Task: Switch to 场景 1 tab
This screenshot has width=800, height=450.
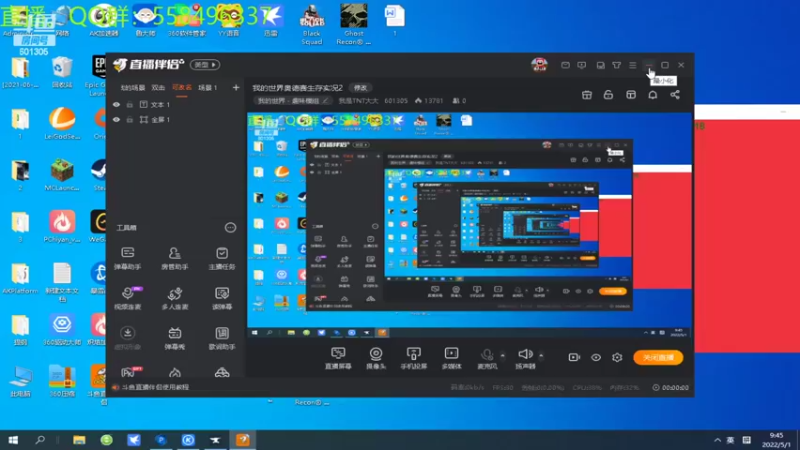Action: (208, 88)
